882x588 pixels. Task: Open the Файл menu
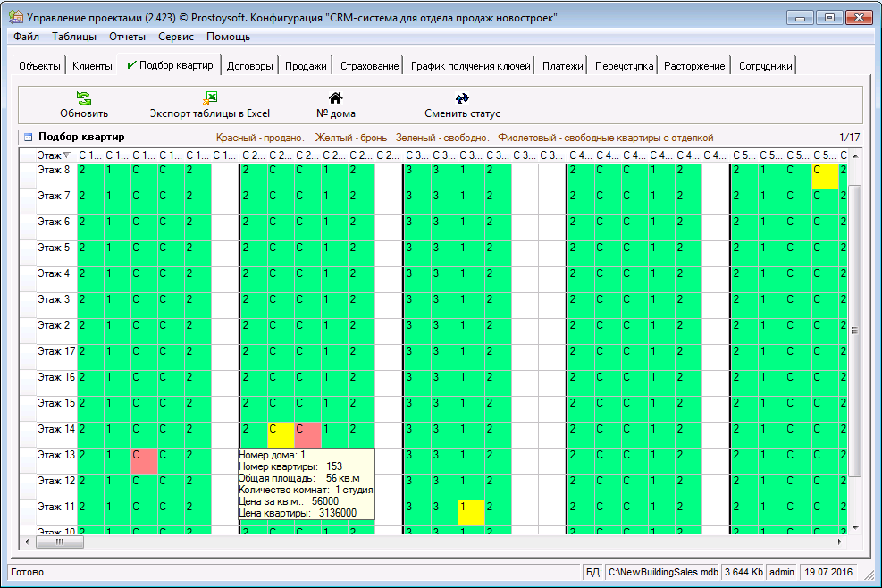click(26, 37)
